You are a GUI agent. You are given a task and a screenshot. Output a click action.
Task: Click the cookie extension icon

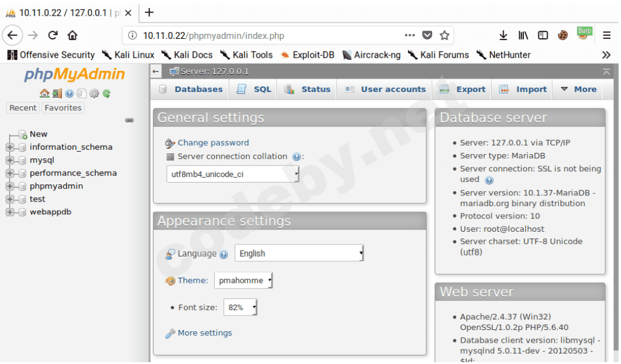click(562, 35)
